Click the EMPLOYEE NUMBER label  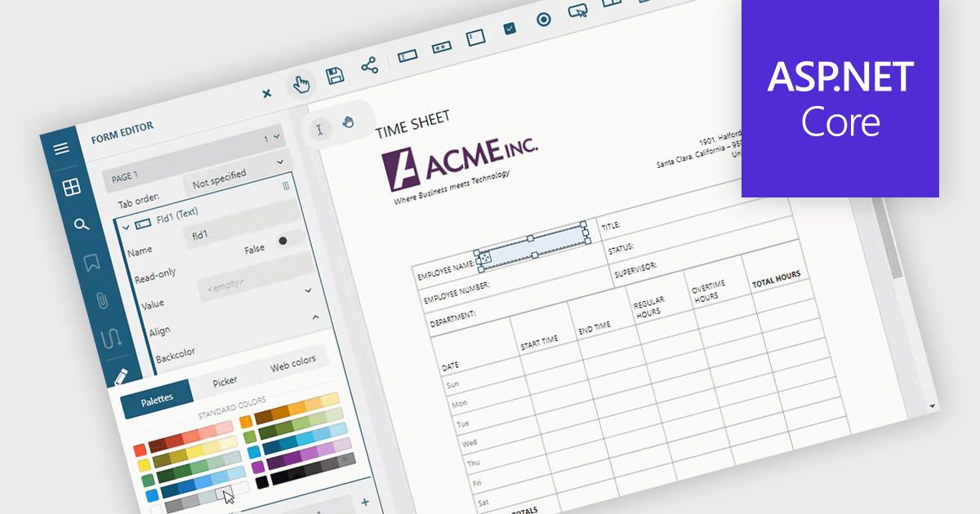pos(457,294)
